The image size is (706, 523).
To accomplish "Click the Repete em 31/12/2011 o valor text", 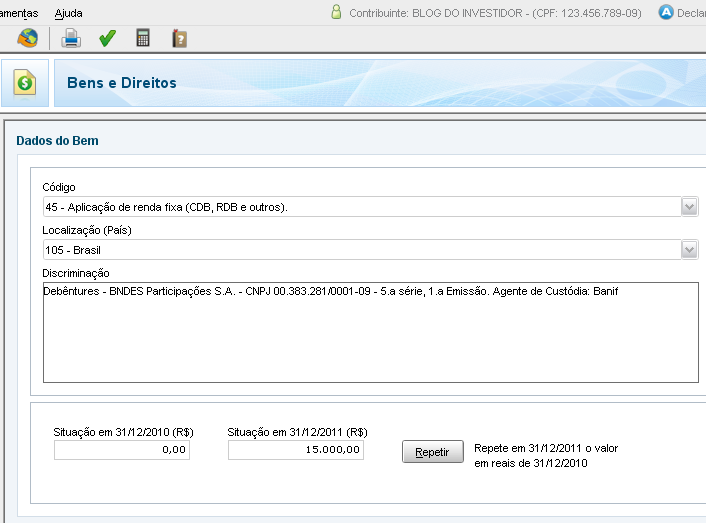I will [x=546, y=448].
